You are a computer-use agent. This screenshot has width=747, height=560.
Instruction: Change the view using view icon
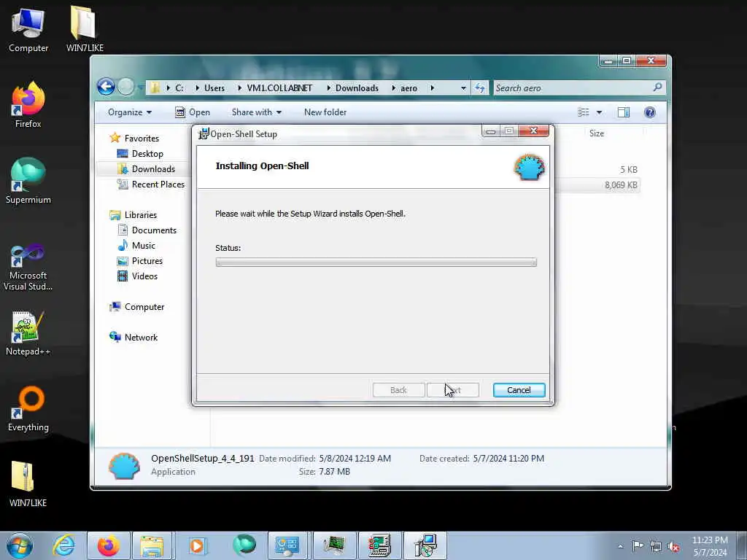584,112
